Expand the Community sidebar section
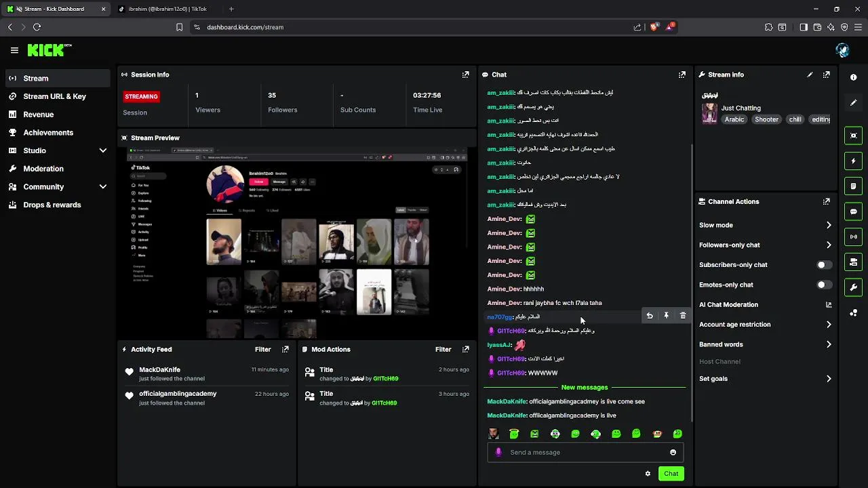This screenshot has width=868, height=488. (x=103, y=186)
